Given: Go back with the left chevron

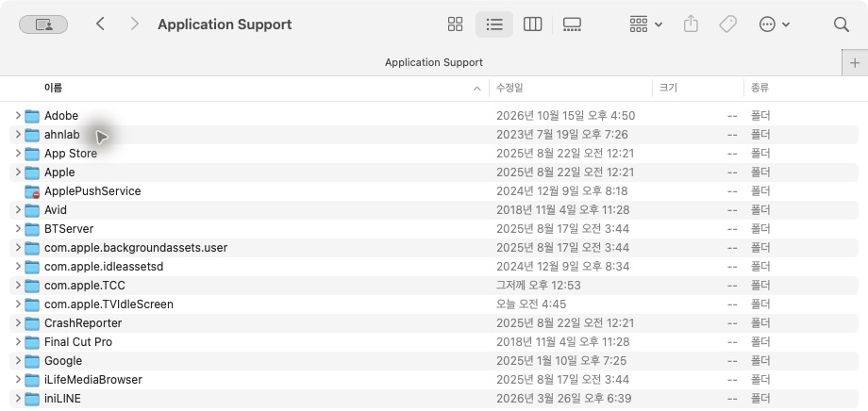Looking at the screenshot, I should coord(100,24).
